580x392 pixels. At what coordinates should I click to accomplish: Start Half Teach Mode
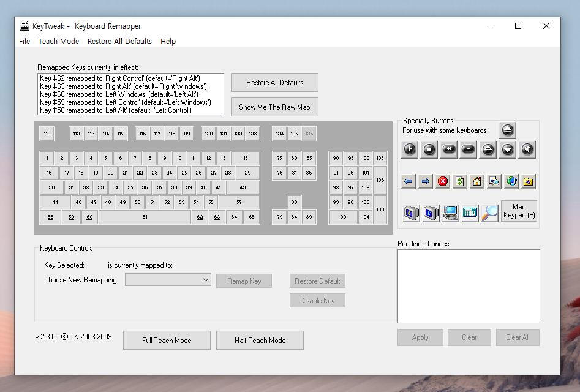pyautogui.click(x=260, y=340)
